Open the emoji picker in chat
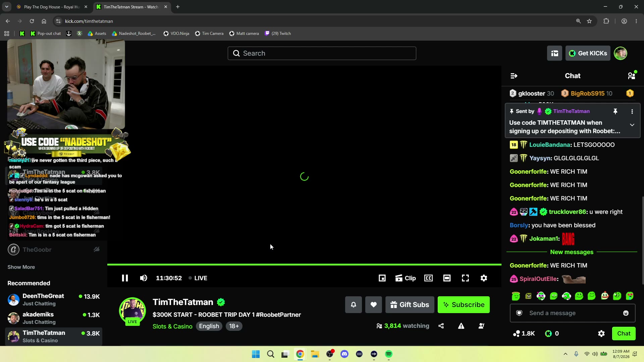Screen dimensions: 644x362 626,313
